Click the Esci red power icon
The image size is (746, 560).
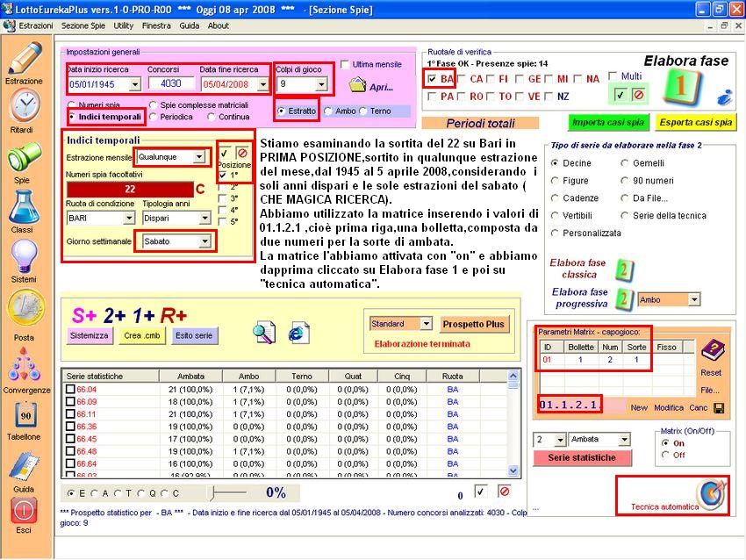click(24, 510)
